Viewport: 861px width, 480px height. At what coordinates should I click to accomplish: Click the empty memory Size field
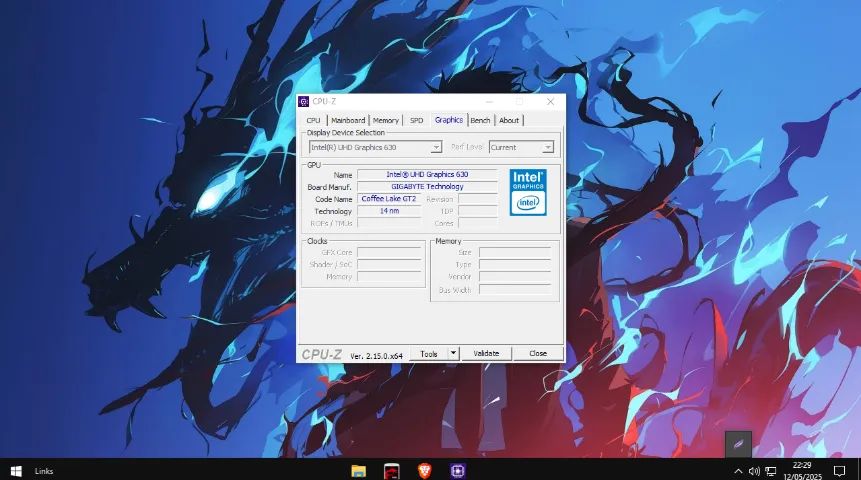click(x=515, y=253)
